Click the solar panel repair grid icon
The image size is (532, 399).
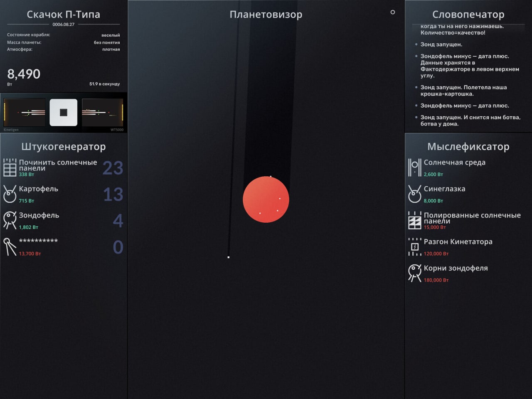pos(10,168)
